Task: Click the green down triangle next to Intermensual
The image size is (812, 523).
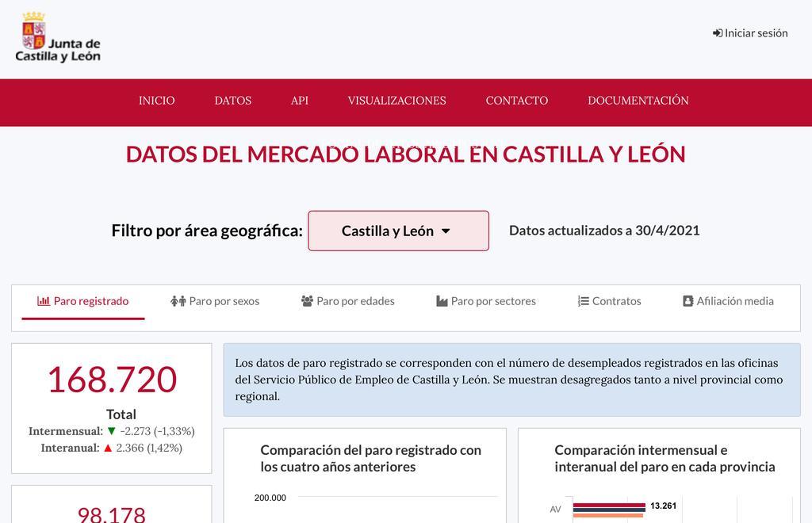Action: pyautogui.click(x=111, y=431)
